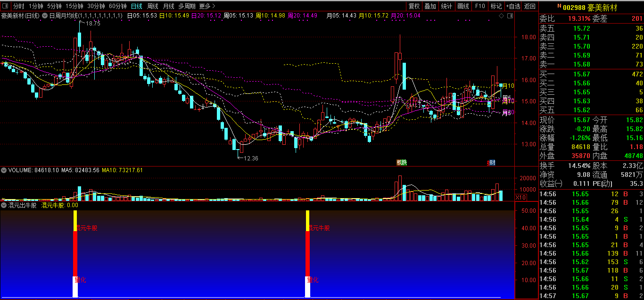Click the 复权 adjustment button
This screenshot has height=300, width=644.
pyautogui.click(x=414, y=6)
